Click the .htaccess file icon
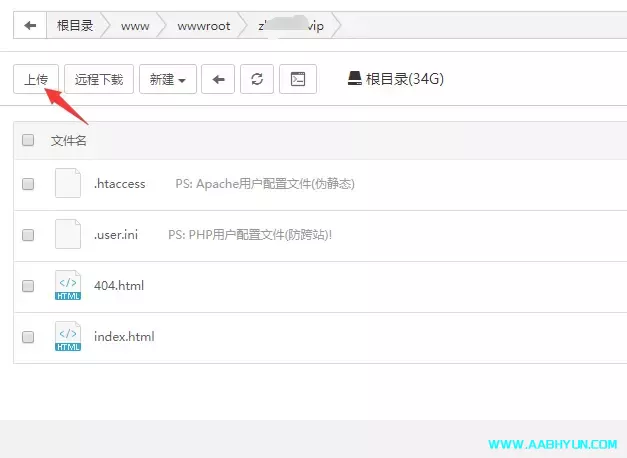Viewport: 627px width, 458px height. point(68,184)
